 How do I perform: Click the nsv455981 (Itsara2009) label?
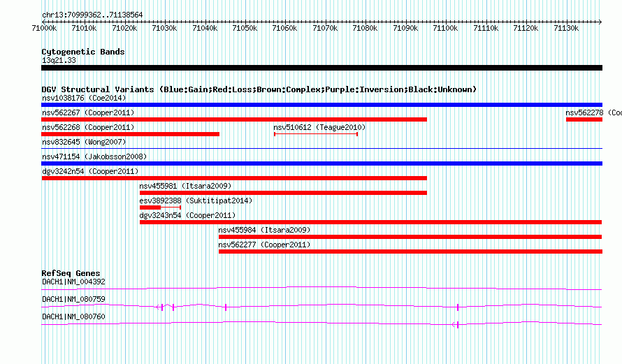[185, 186]
